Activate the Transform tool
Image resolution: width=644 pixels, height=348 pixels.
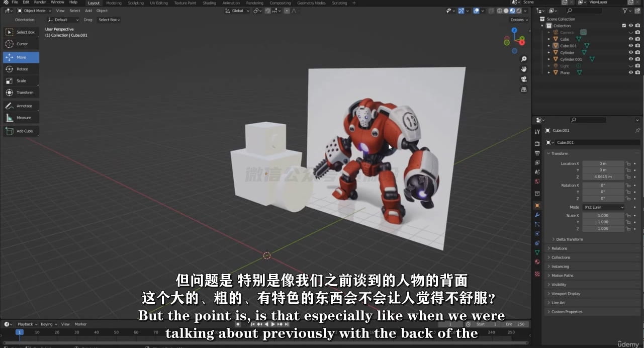coord(21,93)
